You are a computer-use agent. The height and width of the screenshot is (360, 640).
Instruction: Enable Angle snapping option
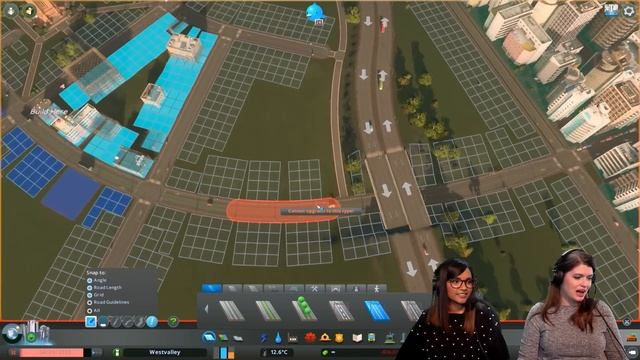tap(89, 280)
